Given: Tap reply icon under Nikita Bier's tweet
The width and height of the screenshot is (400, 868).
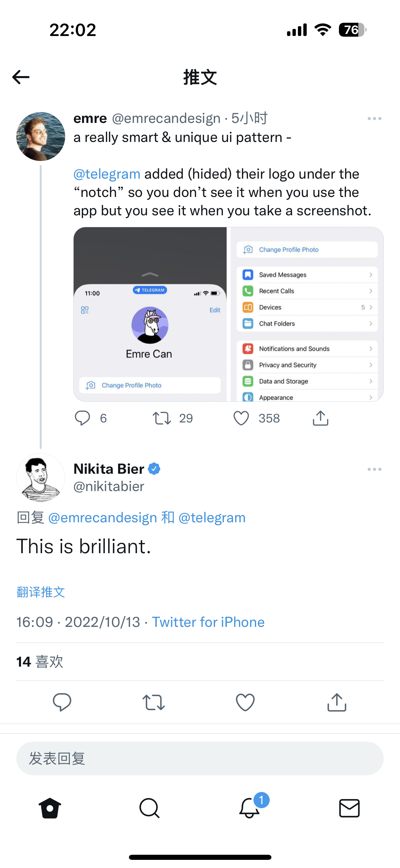Looking at the screenshot, I should pos(62,702).
